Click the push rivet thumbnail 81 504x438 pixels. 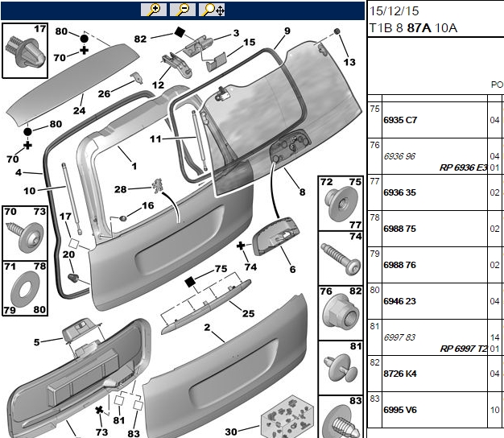(341, 368)
